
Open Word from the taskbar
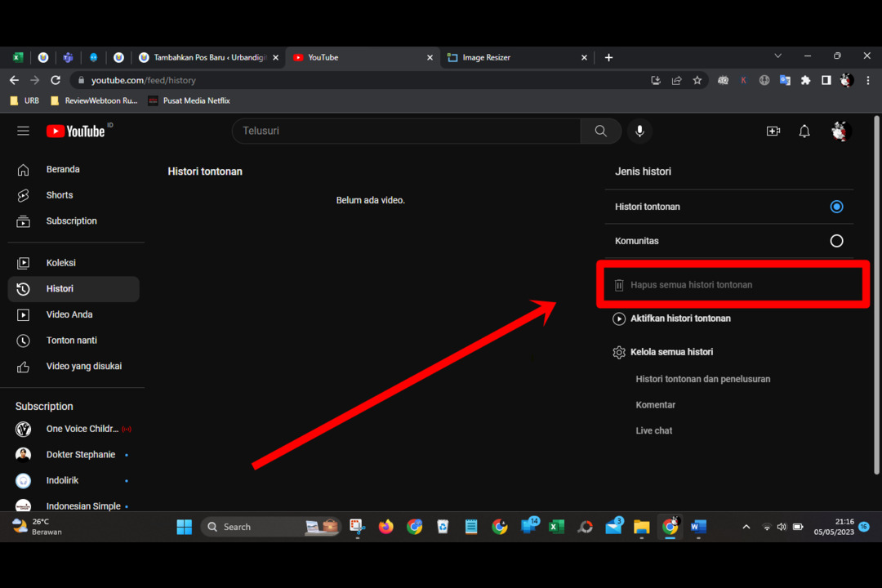tap(698, 528)
